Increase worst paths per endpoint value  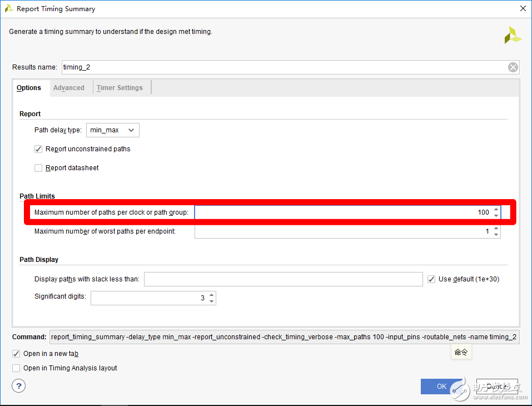(x=496, y=228)
